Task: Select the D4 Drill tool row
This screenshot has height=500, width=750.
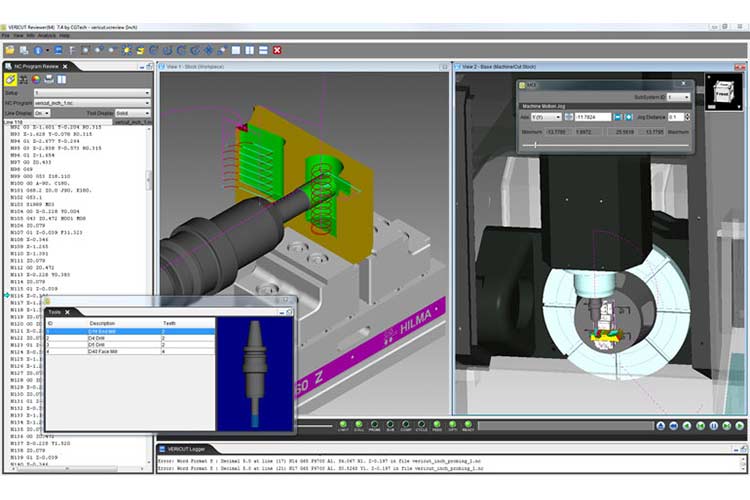Action: (x=130, y=338)
